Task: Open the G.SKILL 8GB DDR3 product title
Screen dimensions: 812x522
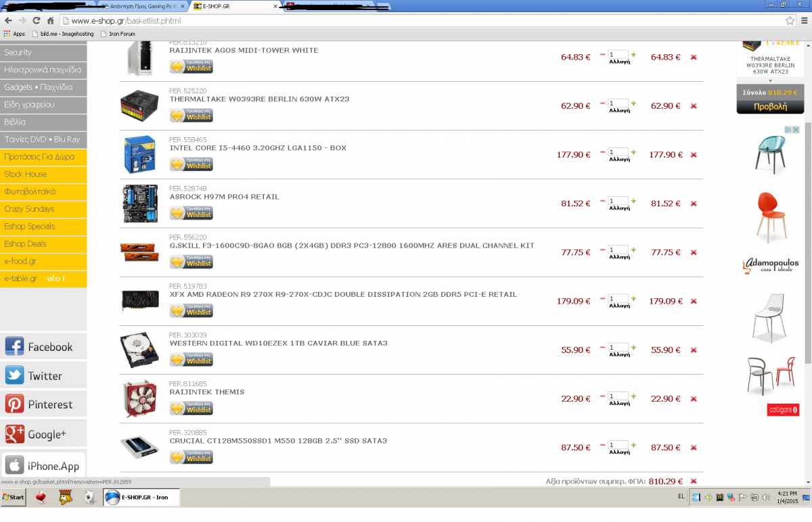Action: 352,245
